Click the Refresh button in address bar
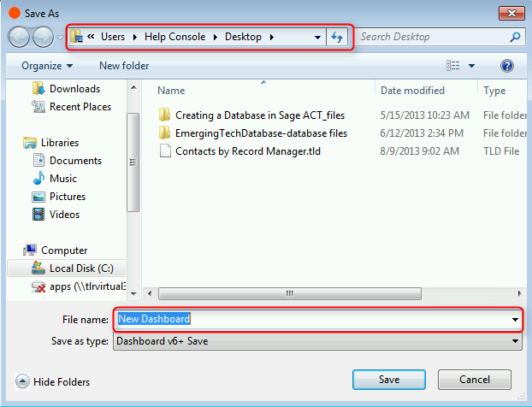Image resolution: width=532 pixels, height=407 pixels. tap(337, 37)
